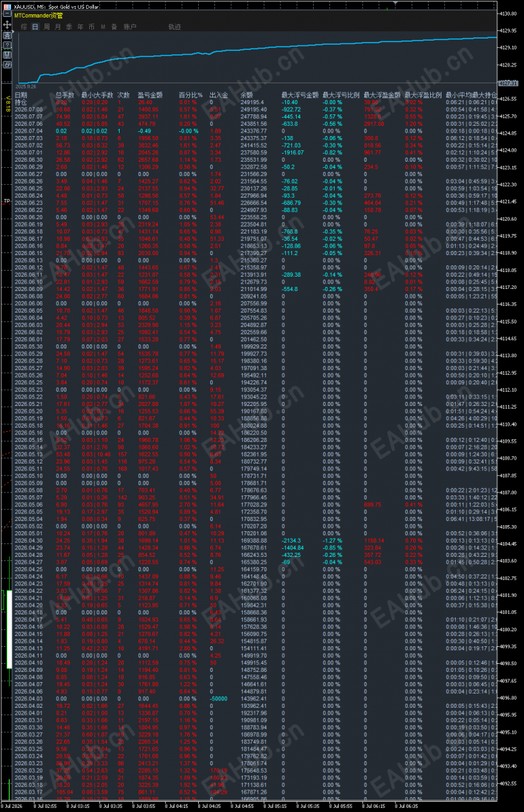
Task: Click the -50000 withdrawal value cell
Action: tap(218, 698)
